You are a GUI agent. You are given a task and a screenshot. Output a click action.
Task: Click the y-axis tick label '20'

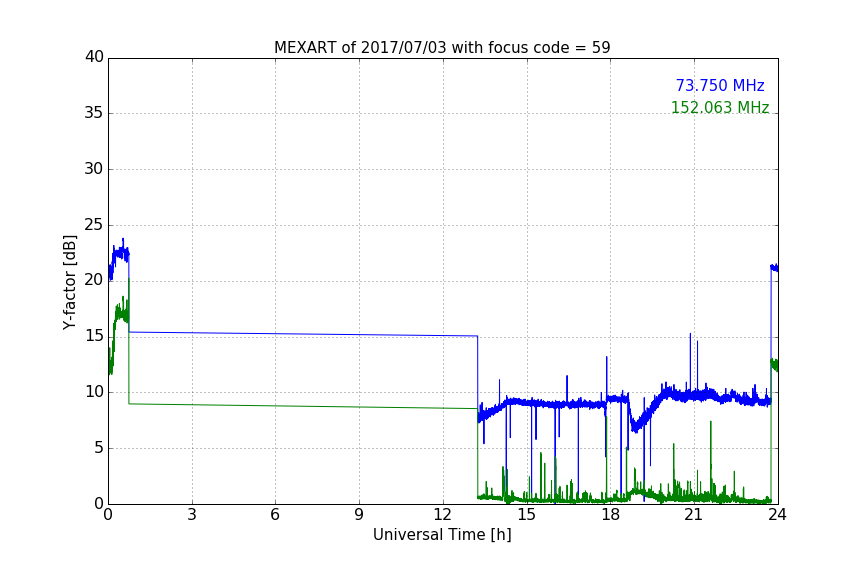(x=94, y=281)
